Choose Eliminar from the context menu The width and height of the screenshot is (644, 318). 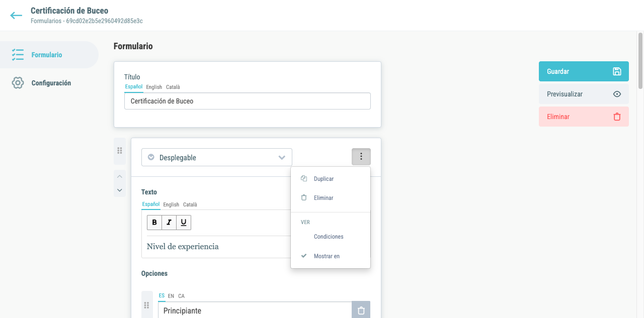point(331,198)
